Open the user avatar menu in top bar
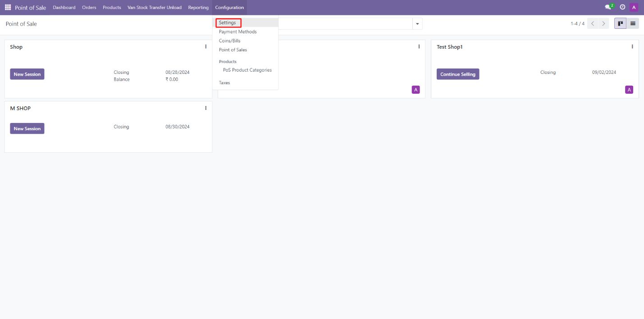644x319 pixels. tap(634, 7)
